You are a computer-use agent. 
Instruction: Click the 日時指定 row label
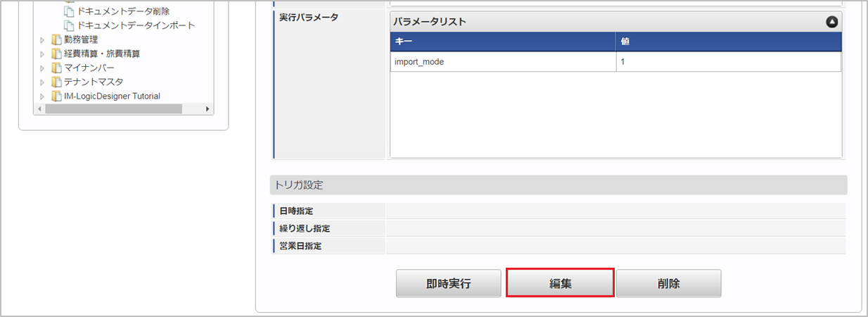(296, 211)
